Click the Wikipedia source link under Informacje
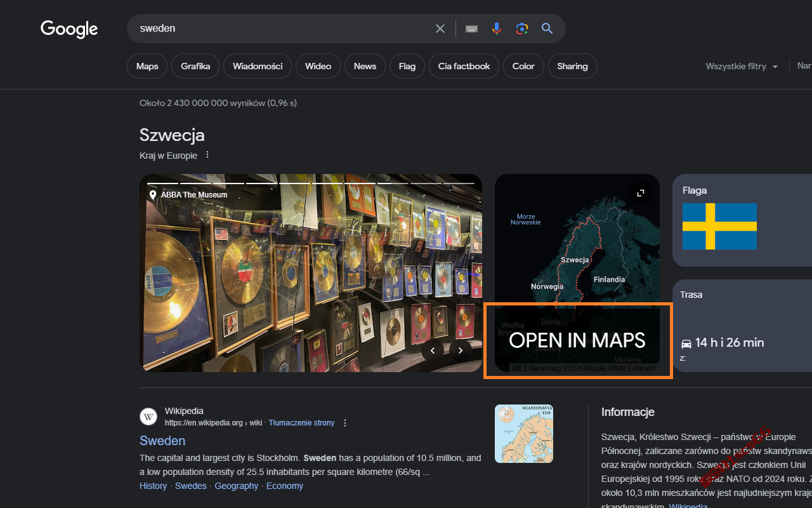This screenshot has height=508, width=812. pyautogui.click(x=688, y=506)
